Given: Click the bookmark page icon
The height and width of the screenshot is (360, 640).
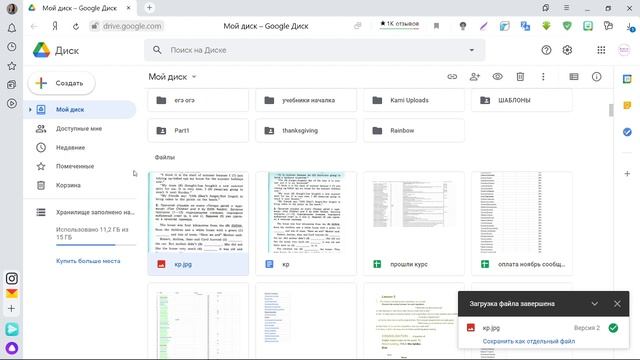Looking at the screenshot, I should coord(436,26).
